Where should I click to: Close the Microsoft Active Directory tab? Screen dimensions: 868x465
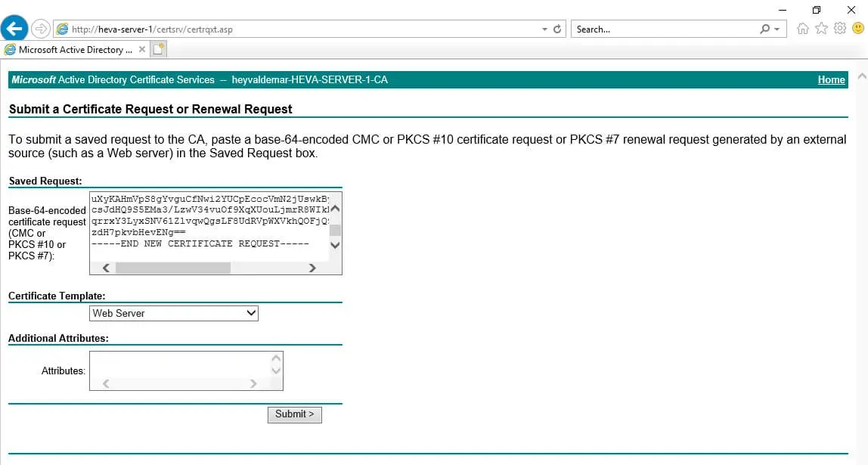(141, 49)
